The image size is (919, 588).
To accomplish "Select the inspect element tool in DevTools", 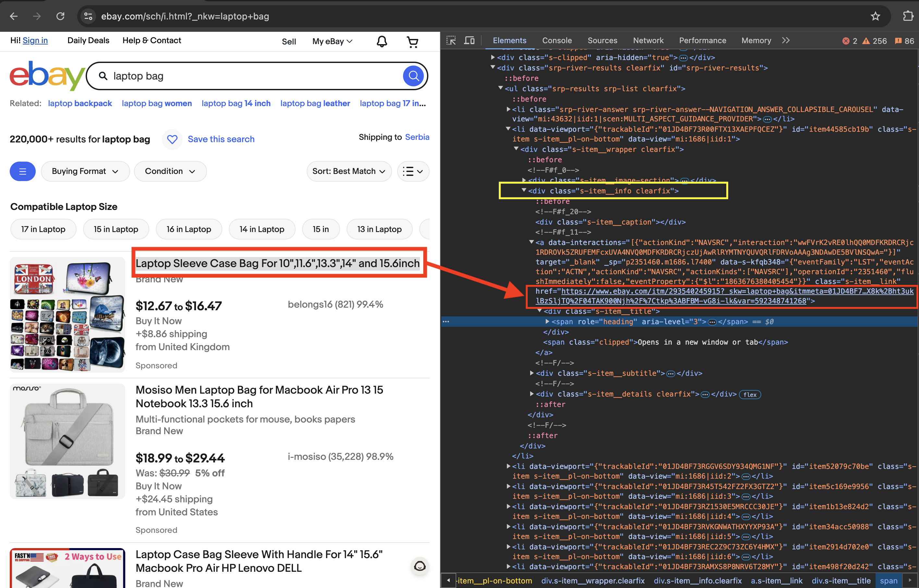I will pos(451,40).
